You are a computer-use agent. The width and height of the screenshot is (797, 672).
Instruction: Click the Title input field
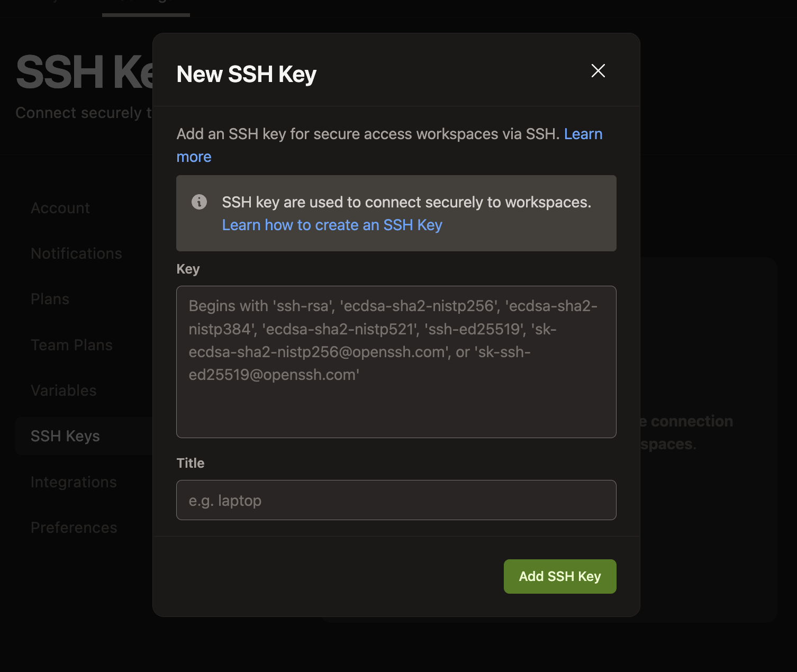pos(396,500)
